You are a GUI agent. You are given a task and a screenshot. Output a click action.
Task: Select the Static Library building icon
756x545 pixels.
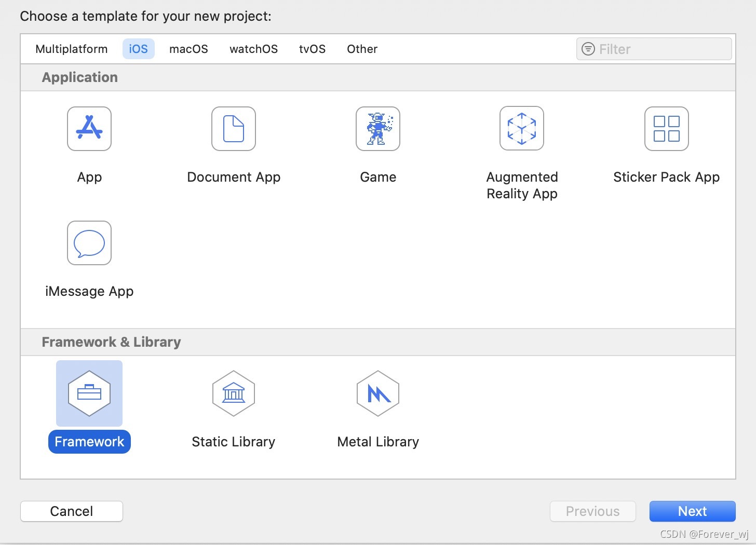click(234, 393)
